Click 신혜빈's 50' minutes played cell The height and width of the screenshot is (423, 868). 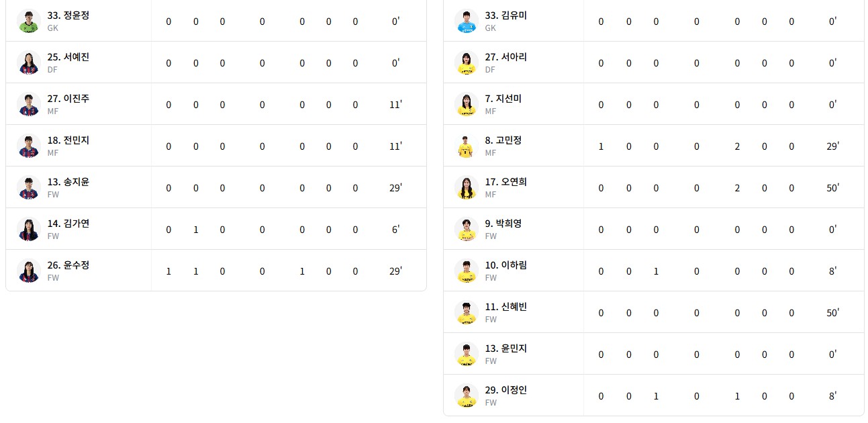[833, 313]
